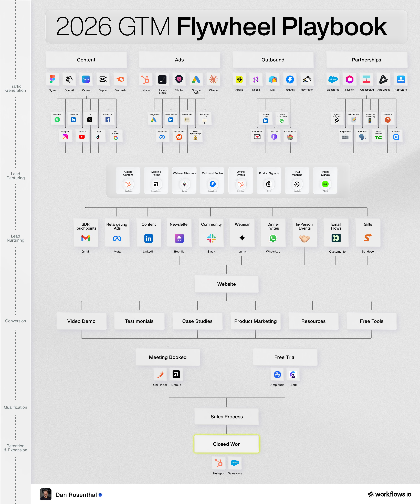
Task: Select the HeyReach icon
Action: coord(307,79)
